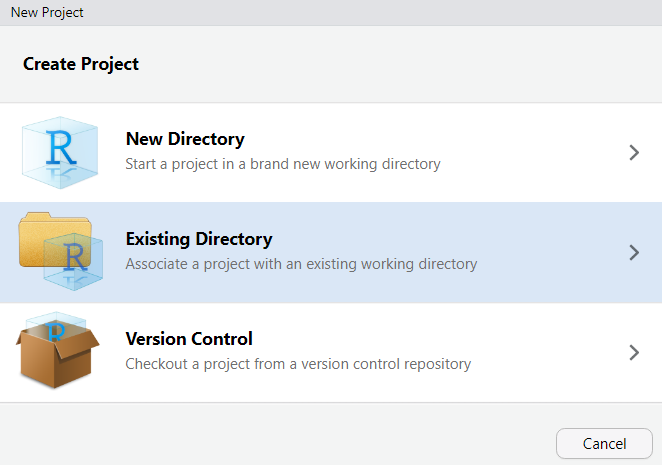Select the New Directory title
The height and width of the screenshot is (465, 662).
click(185, 140)
